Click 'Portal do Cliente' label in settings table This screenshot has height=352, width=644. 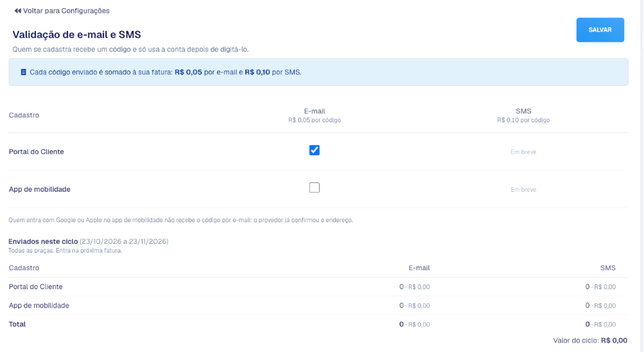tap(36, 151)
